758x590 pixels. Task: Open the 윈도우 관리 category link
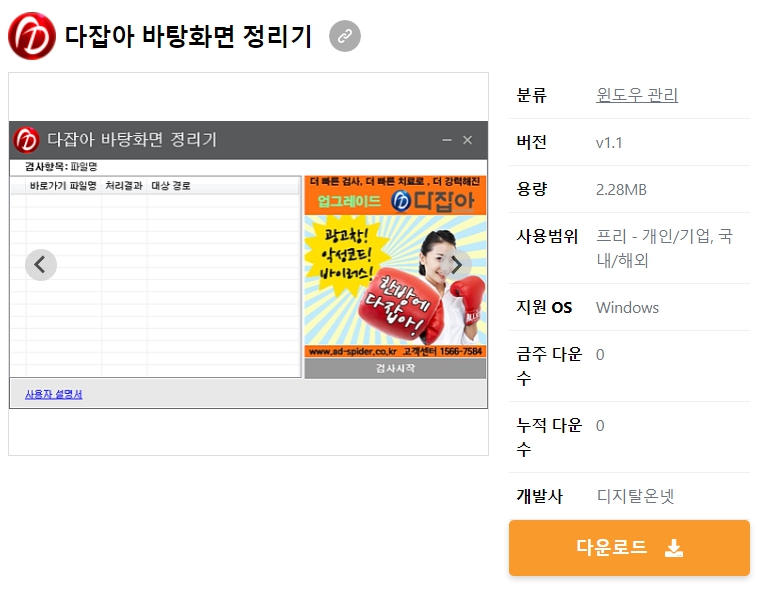pos(637,95)
